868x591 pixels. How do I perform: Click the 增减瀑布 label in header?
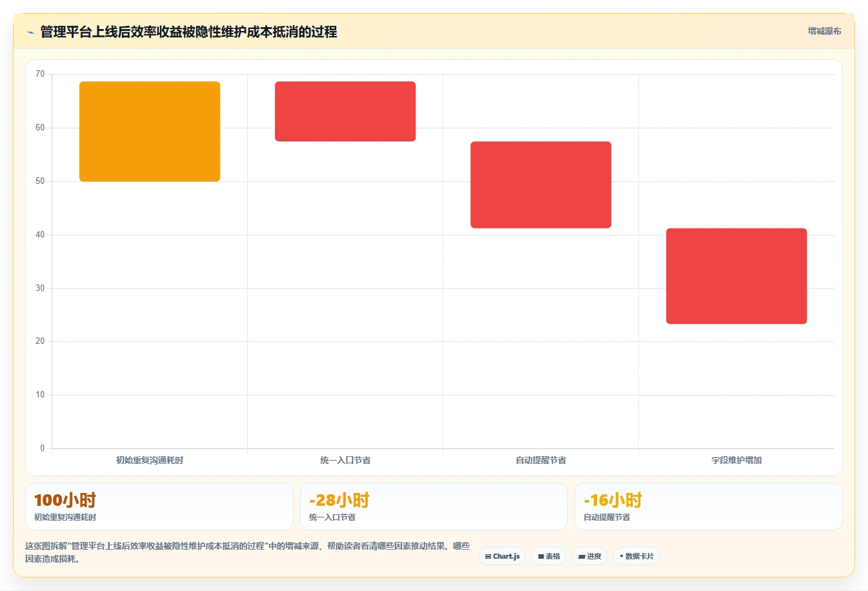[x=825, y=31]
